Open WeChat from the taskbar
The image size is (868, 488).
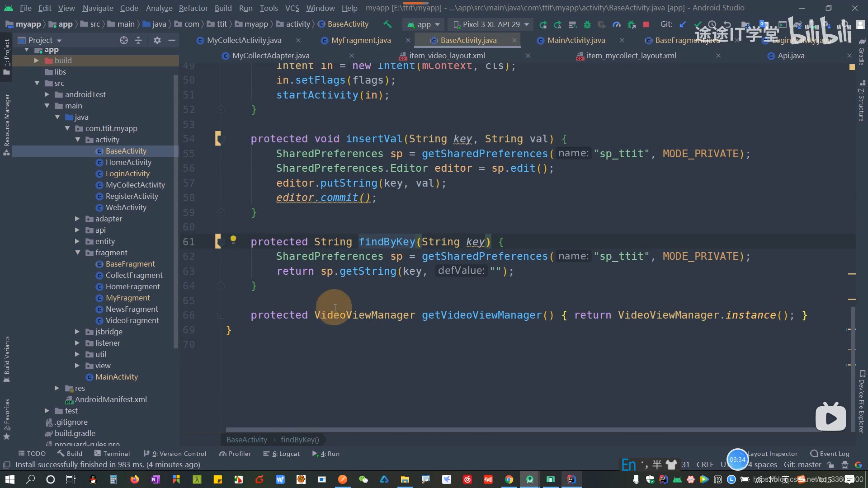363,479
